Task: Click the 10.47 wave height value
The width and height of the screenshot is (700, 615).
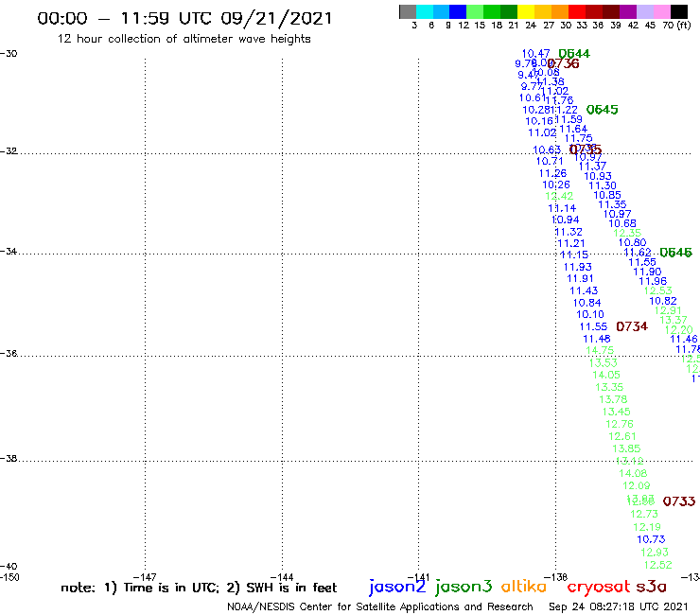Action: tap(535, 54)
